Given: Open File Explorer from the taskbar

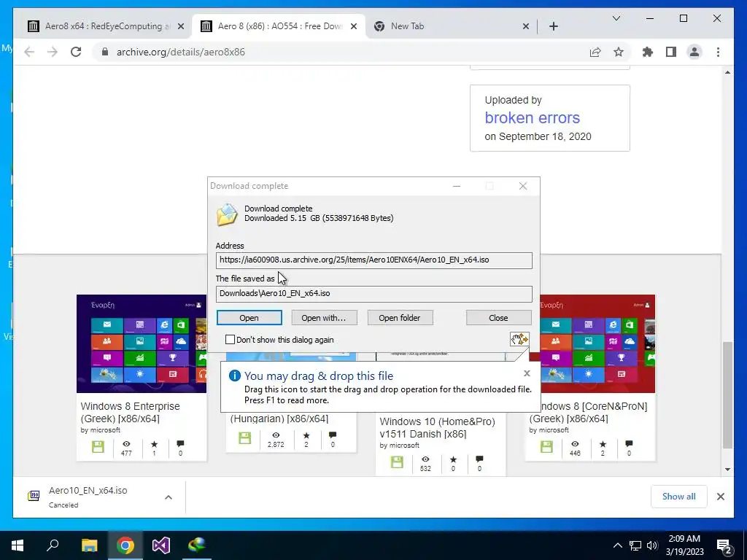Looking at the screenshot, I should click(x=89, y=545).
